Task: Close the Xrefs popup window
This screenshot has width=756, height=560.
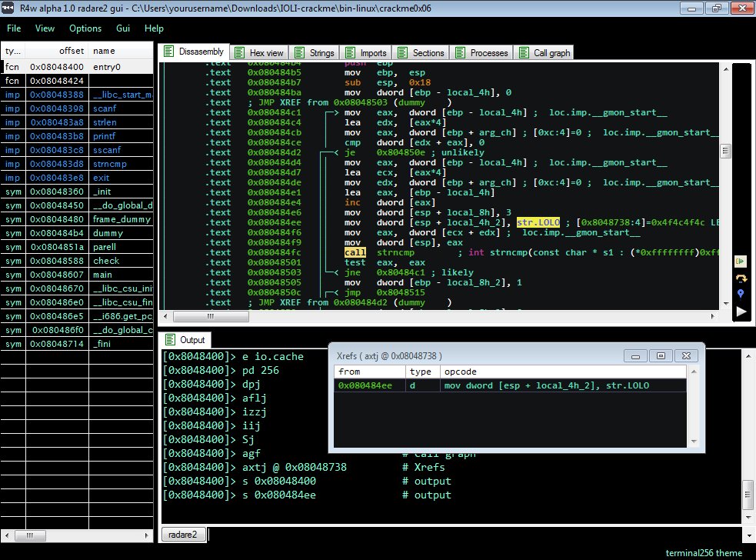Action: 686,356
